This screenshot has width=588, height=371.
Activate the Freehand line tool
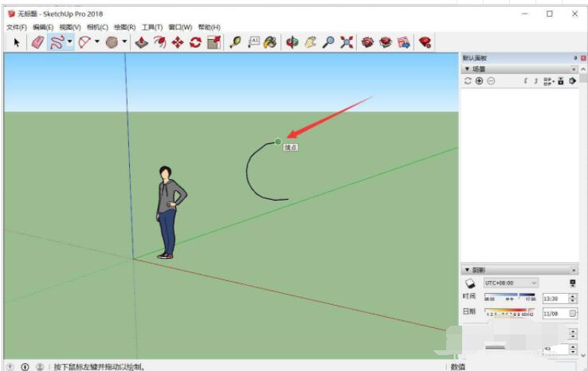pos(57,42)
